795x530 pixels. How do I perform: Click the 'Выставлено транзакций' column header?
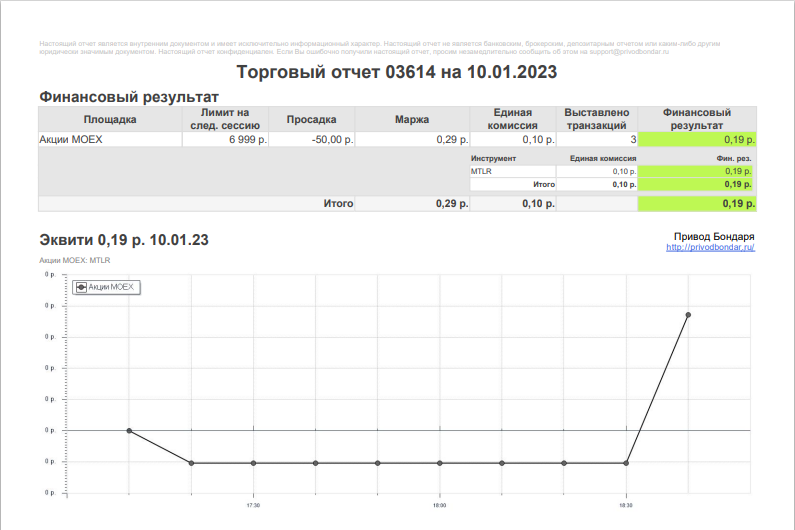pyautogui.click(x=597, y=119)
